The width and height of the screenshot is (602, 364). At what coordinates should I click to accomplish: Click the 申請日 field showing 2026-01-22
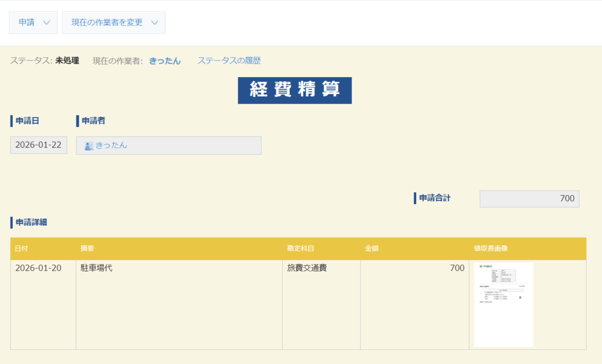[38, 145]
